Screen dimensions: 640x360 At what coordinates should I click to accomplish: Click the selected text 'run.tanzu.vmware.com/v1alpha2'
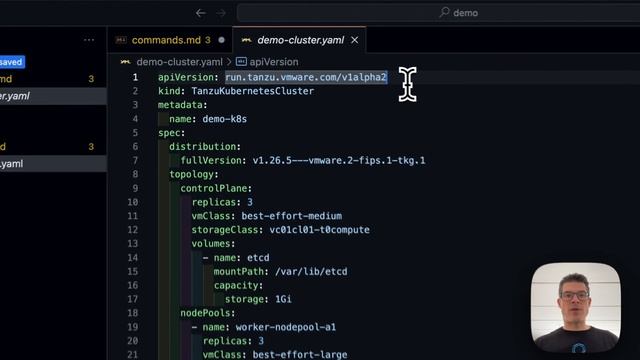tap(306, 77)
